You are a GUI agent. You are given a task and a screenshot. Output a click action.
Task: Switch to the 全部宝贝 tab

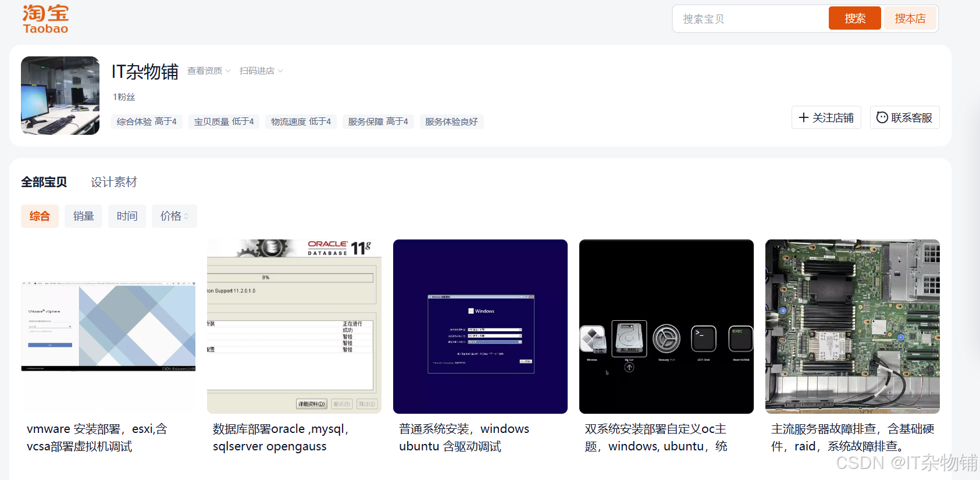pos(44,182)
